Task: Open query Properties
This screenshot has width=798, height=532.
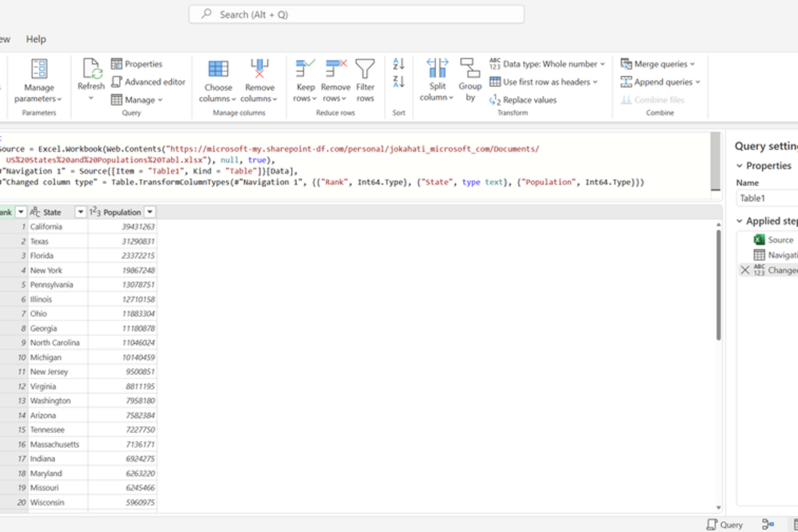Action: (137, 64)
